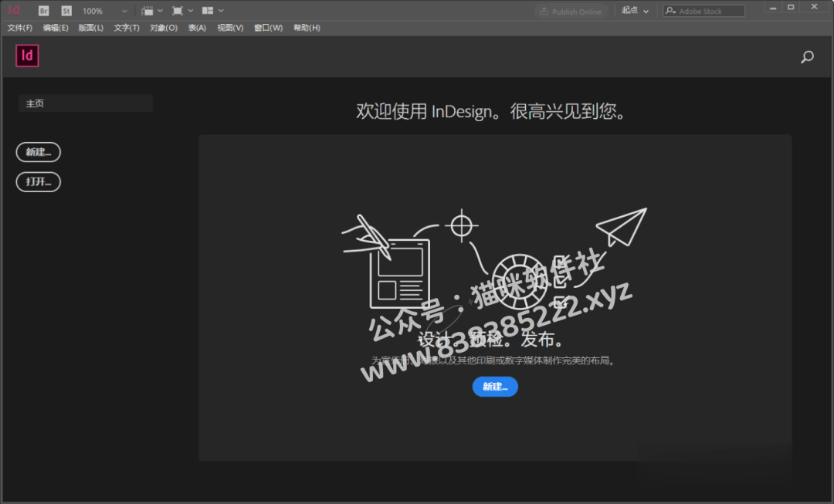Focus the Adobe Stock search field
This screenshot has height=504, width=834.
pos(704,11)
